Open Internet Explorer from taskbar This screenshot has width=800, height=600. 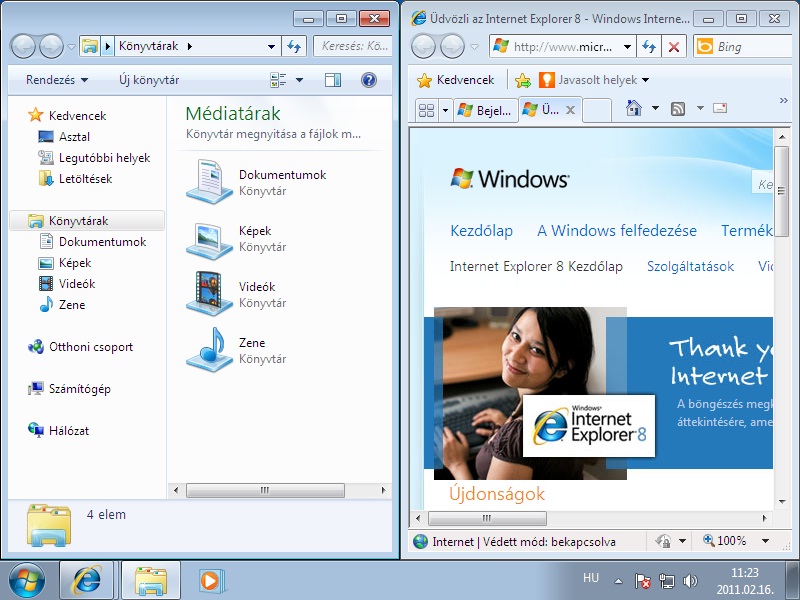86,581
